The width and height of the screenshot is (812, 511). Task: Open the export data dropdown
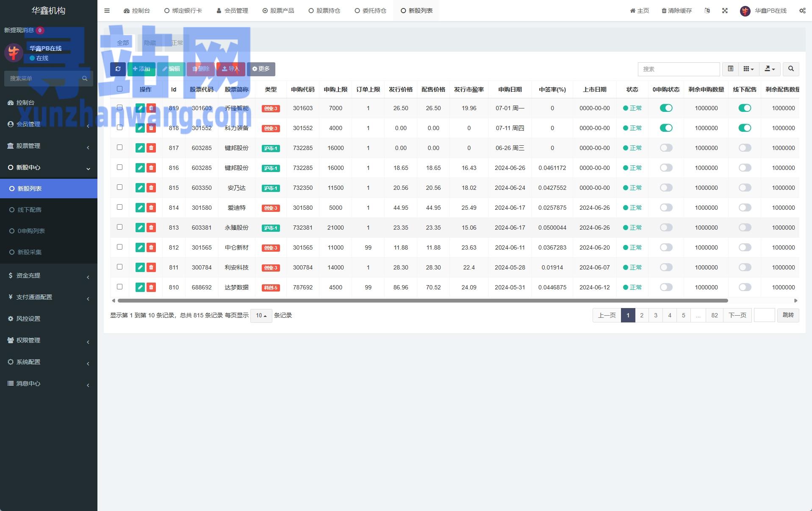tap(770, 69)
